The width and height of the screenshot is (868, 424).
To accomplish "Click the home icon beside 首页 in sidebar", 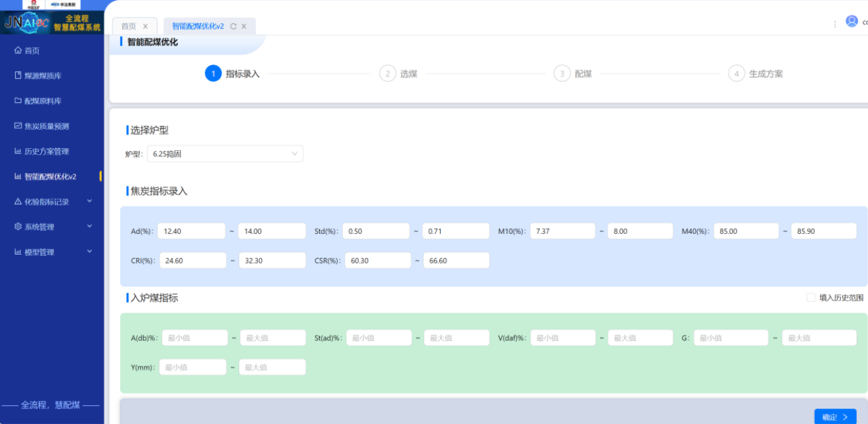I will tap(18, 51).
